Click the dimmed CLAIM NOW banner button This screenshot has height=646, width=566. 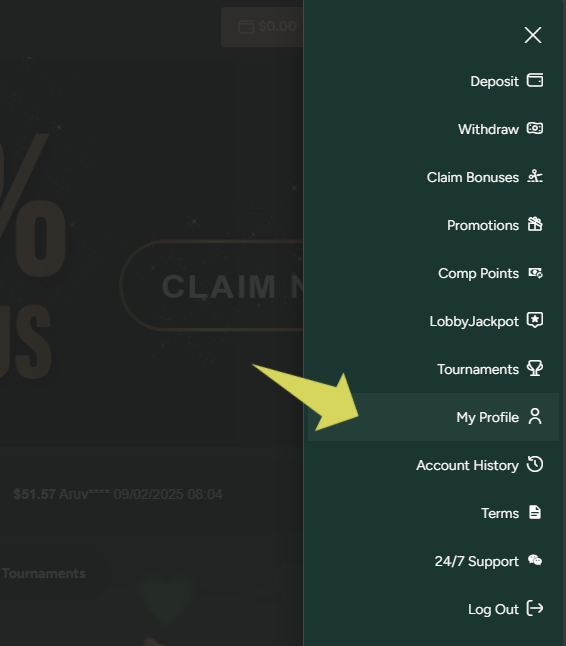tap(212, 286)
